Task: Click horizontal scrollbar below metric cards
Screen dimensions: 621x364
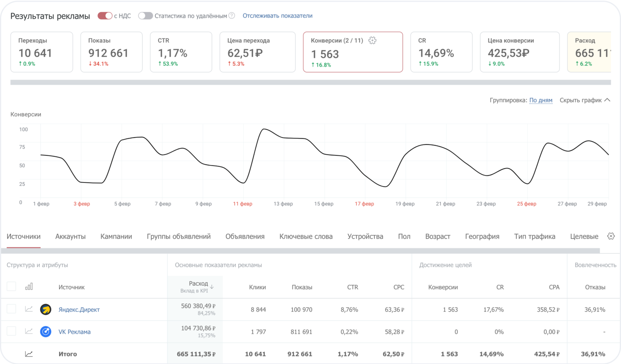Action: coord(310,82)
